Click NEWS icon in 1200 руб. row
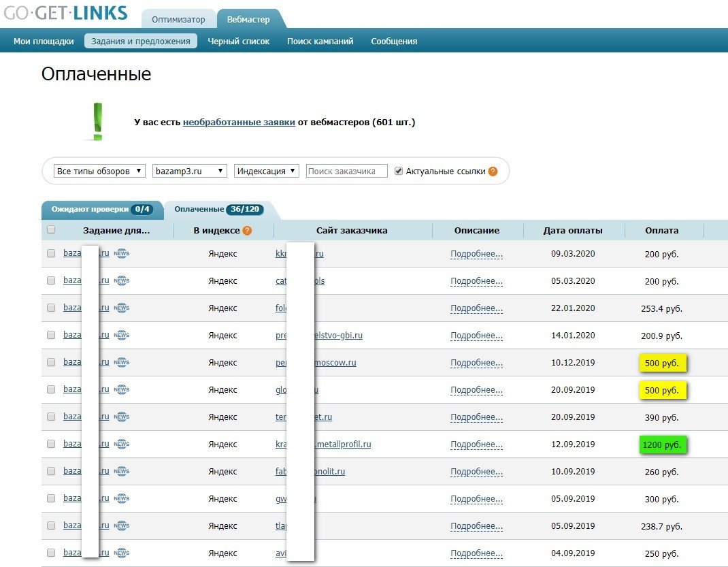728x567 pixels. pyautogui.click(x=122, y=444)
